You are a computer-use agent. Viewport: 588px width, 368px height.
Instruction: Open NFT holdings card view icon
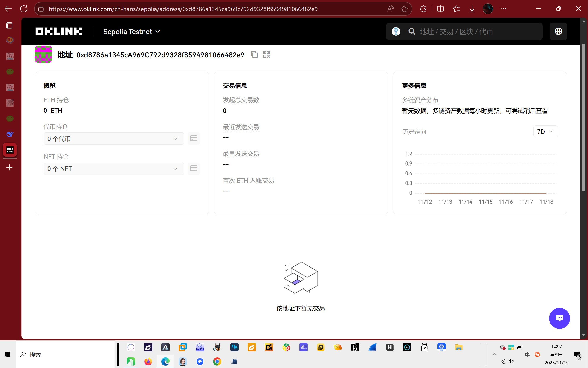pos(194,168)
